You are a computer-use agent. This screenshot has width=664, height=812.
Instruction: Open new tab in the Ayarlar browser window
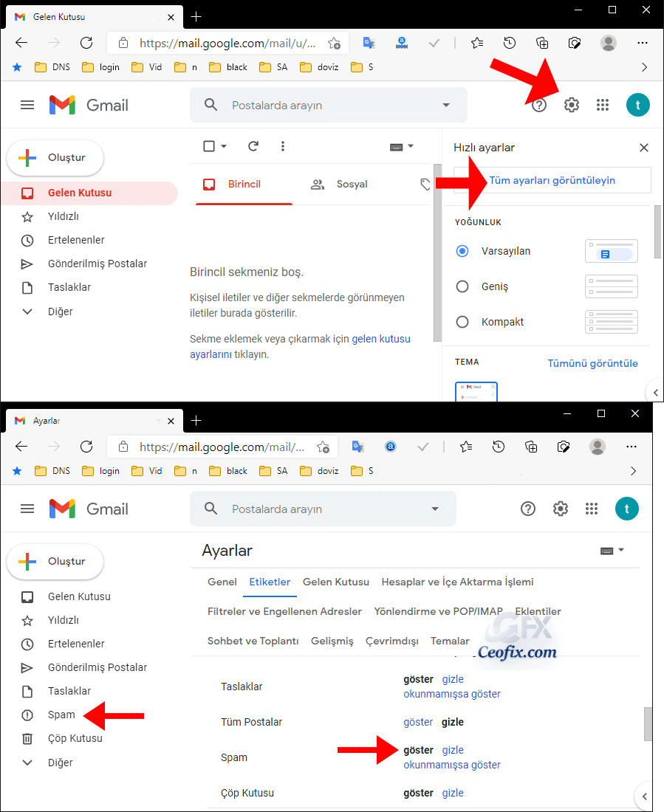pos(196,421)
